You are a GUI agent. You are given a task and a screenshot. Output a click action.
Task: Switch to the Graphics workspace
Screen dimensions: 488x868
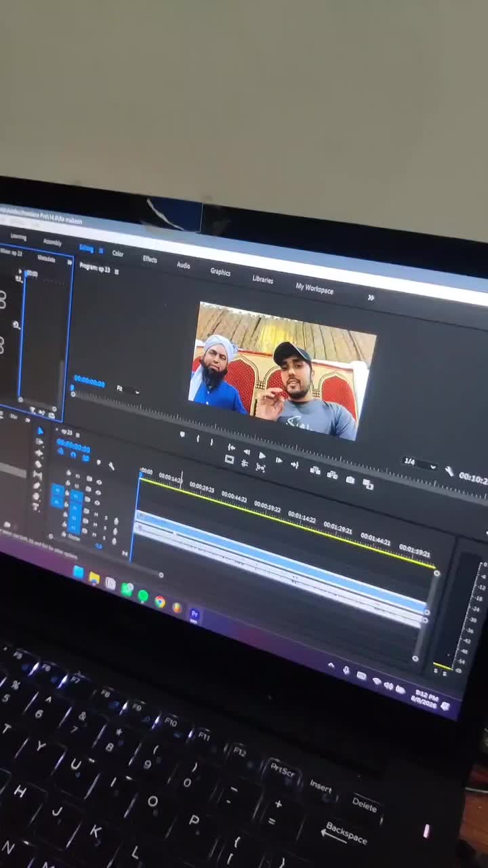point(220,272)
